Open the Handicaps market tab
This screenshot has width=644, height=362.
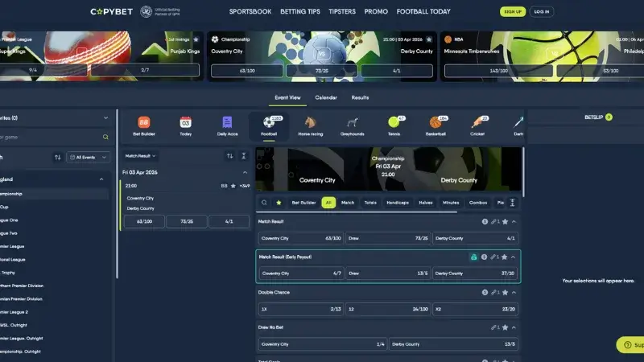pos(398,203)
